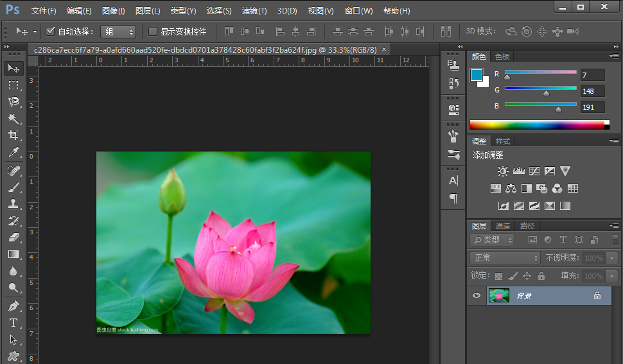Select the Eyedropper tool
The image size is (623, 364).
13,152
